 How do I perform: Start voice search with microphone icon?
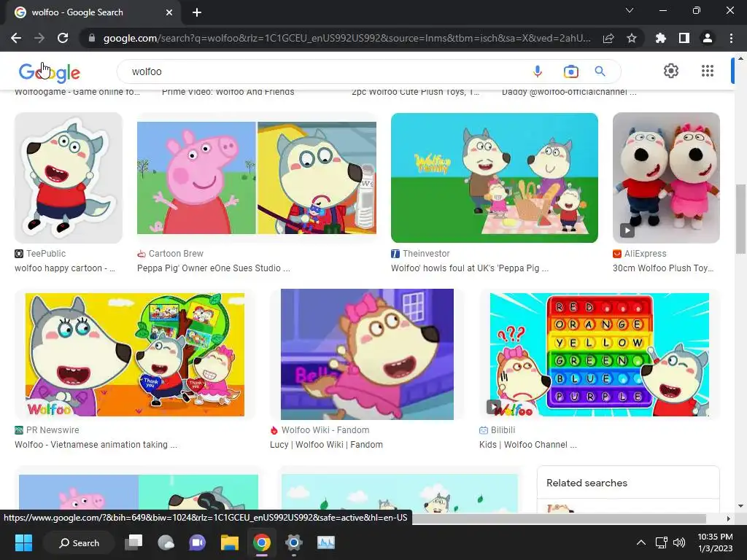click(538, 71)
